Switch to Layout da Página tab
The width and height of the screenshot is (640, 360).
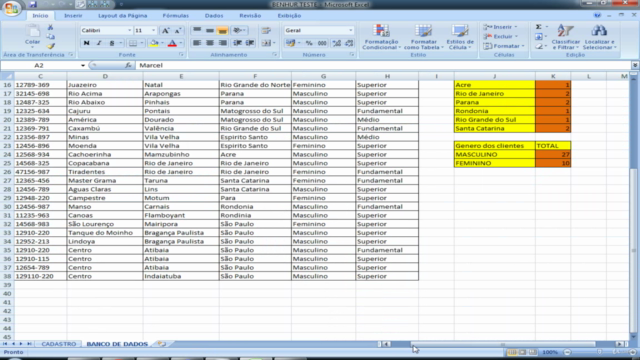(x=122, y=16)
